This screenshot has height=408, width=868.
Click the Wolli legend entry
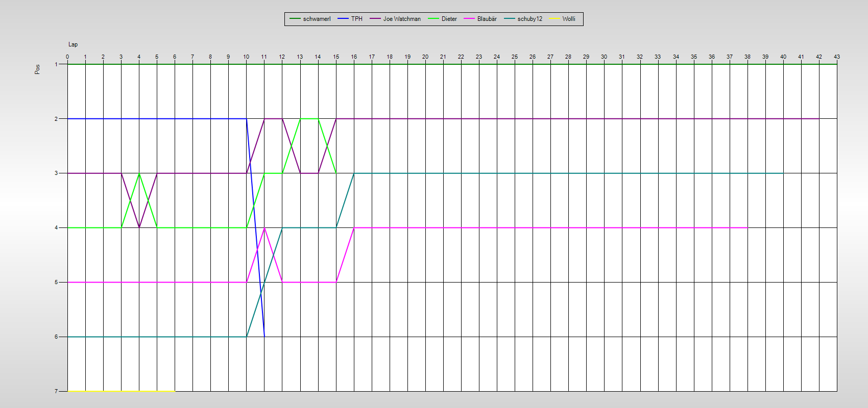click(x=569, y=19)
